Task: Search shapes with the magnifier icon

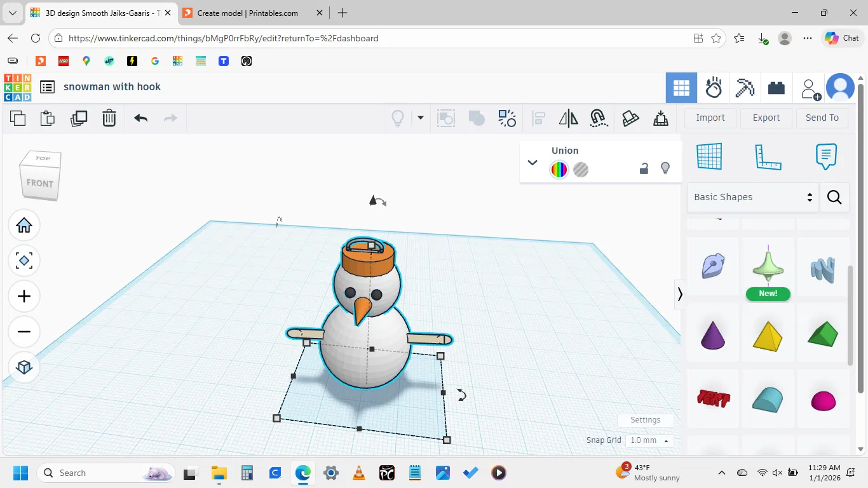Action: click(834, 198)
